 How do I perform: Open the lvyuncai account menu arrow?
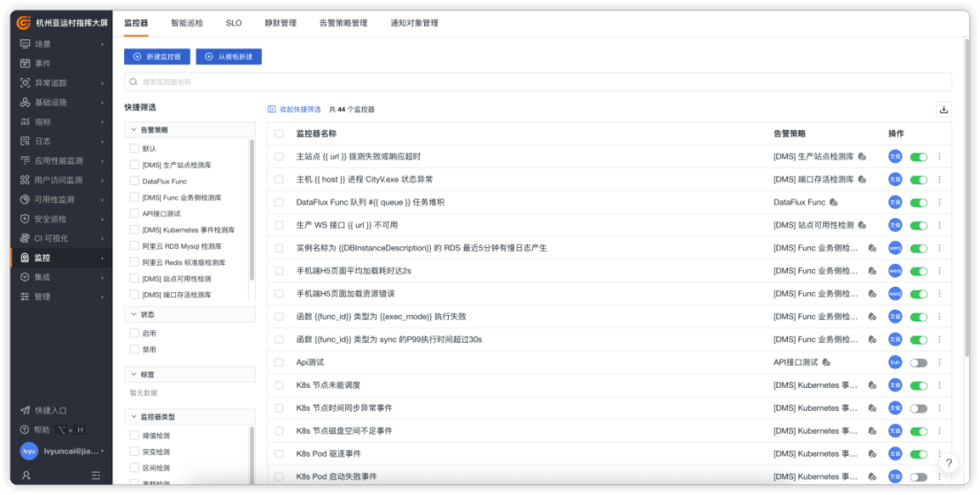[x=103, y=451]
